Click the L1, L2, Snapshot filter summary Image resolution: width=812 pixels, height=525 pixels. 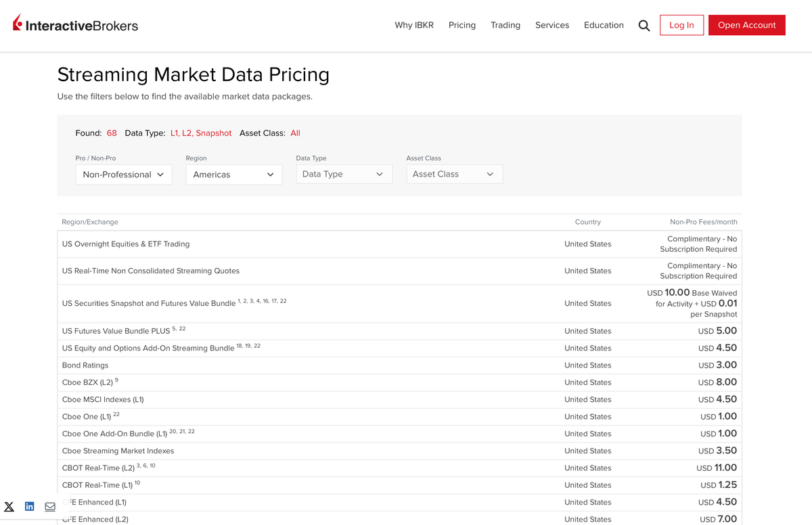201,133
